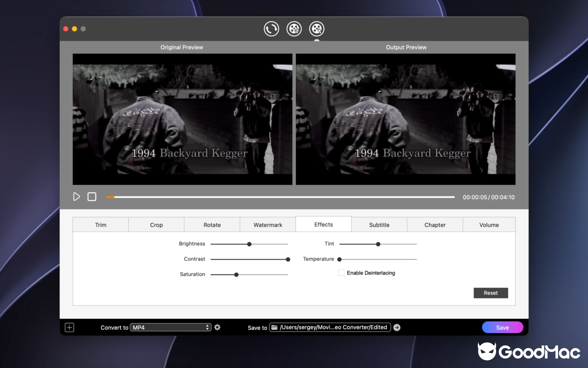Click the Output Preview video frame

pos(406,119)
